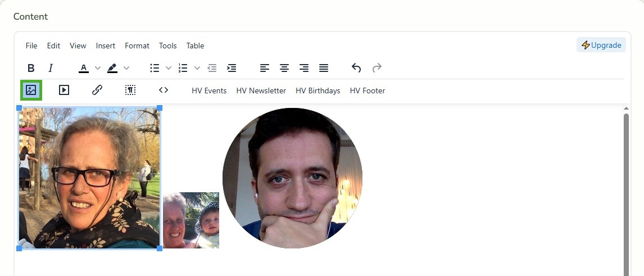Align text left
The width and height of the screenshot is (644, 276).
pos(265,68)
